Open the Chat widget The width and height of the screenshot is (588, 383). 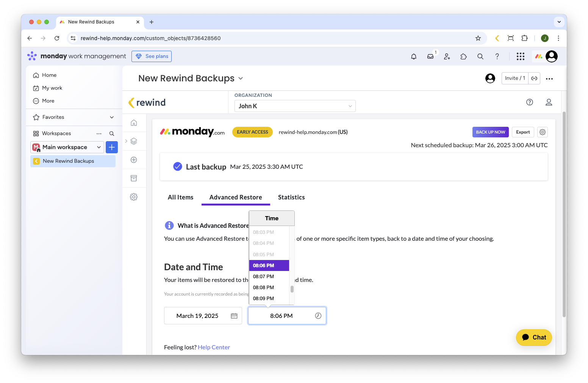534,338
